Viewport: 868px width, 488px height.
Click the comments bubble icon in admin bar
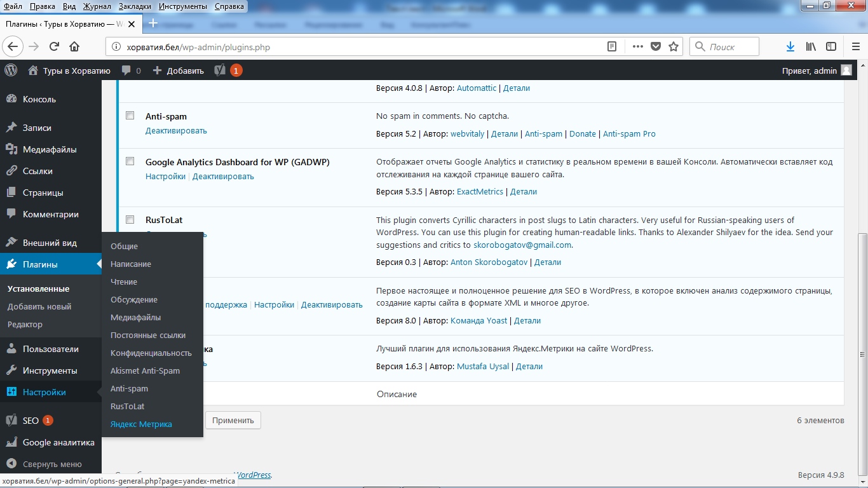click(126, 71)
